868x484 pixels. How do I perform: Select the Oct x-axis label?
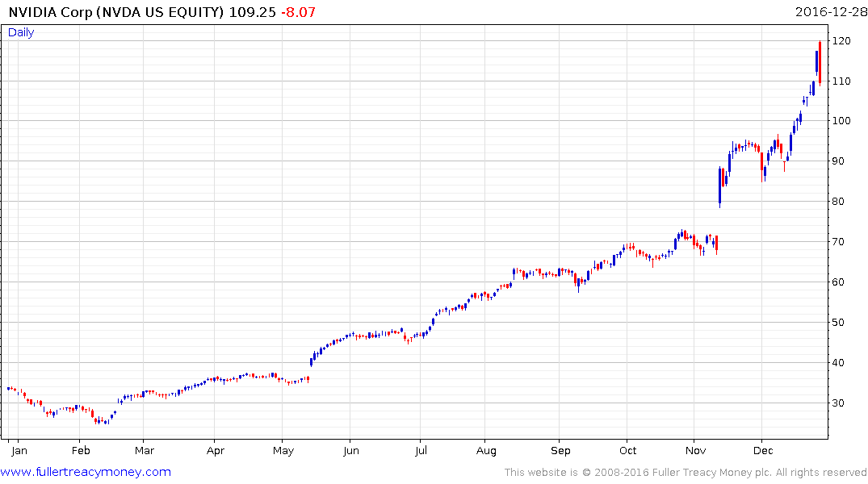(628, 451)
